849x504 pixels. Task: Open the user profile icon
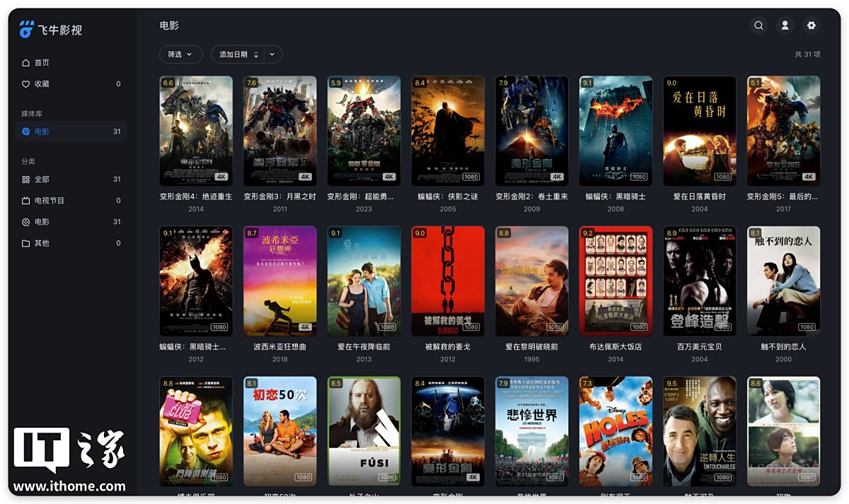[785, 25]
